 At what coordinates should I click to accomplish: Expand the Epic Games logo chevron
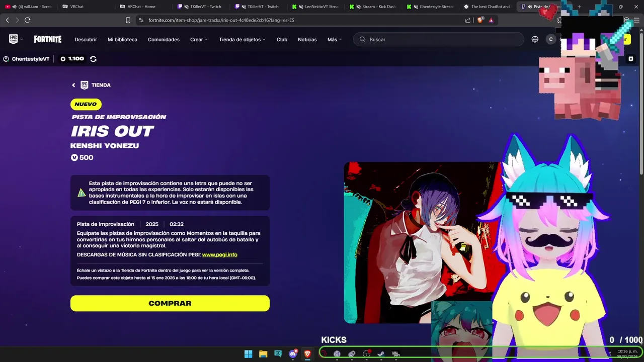click(x=22, y=39)
